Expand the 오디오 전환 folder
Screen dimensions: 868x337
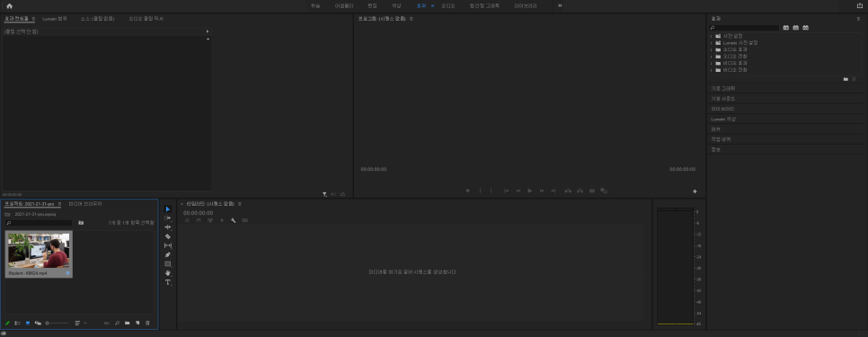pyautogui.click(x=711, y=57)
